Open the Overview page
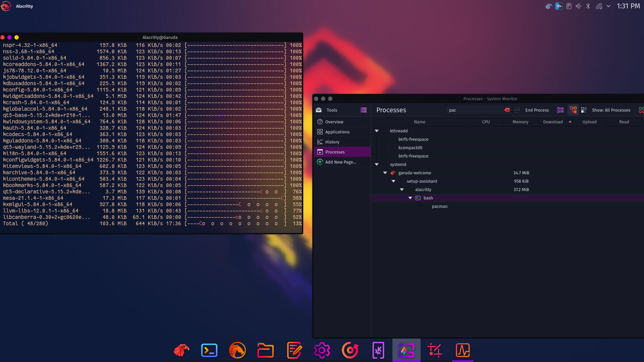The image size is (644, 362). 342,122
